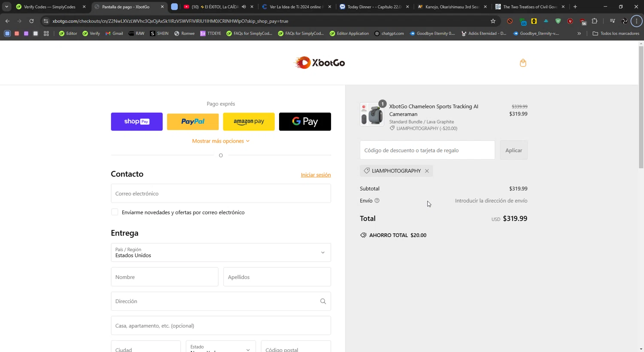
Task: Open the TTDEYE bookmark
Action: click(x=211, y=33)
